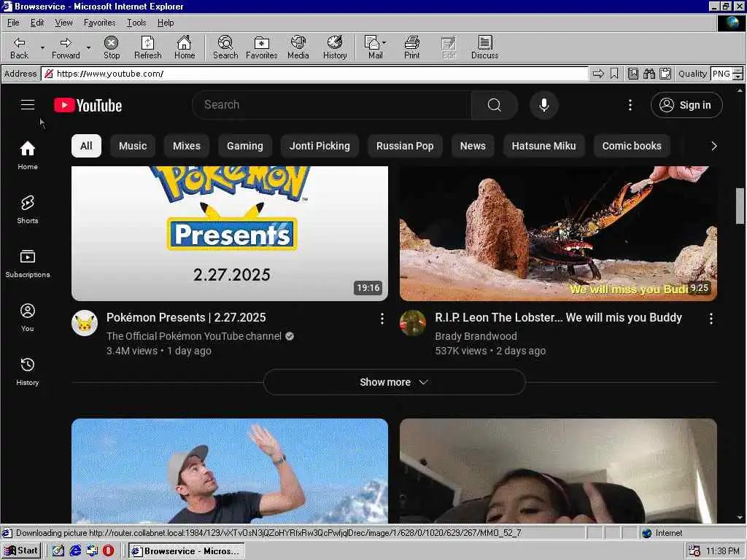Open History in YouTube sidebar
Image resolution: width=747 pixels, height=560 pixels.
(x=28, y=371)
